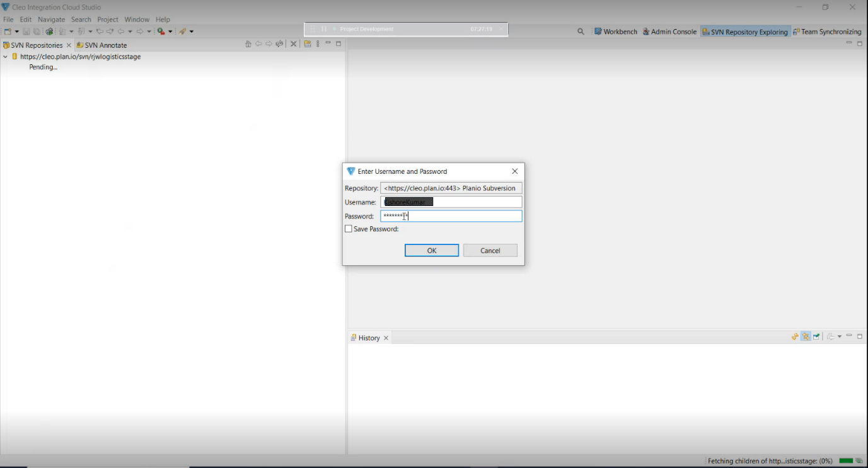Viewport: 868px width, 468px height.
Task: Minimize the History panel
Action: [x=849, y=336]
